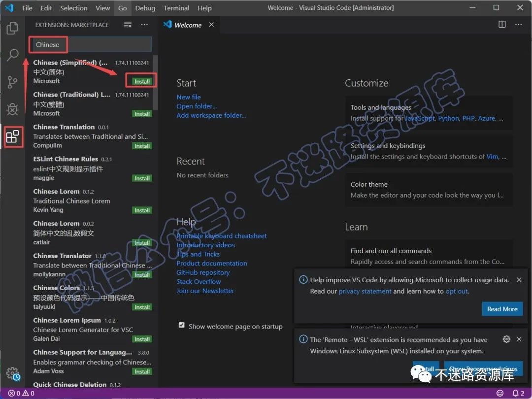Install Chinese Lorem by catlair

pyautogui.click(x=142, y=243)
